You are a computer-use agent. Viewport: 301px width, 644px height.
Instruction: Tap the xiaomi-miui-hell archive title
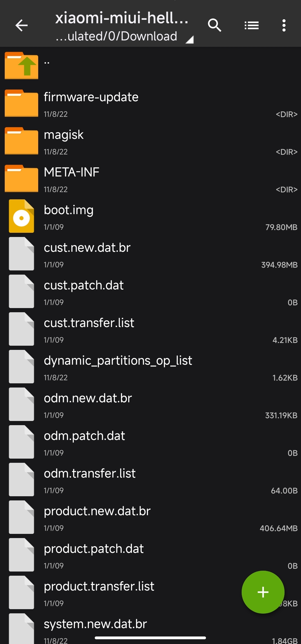pos(122,18)
